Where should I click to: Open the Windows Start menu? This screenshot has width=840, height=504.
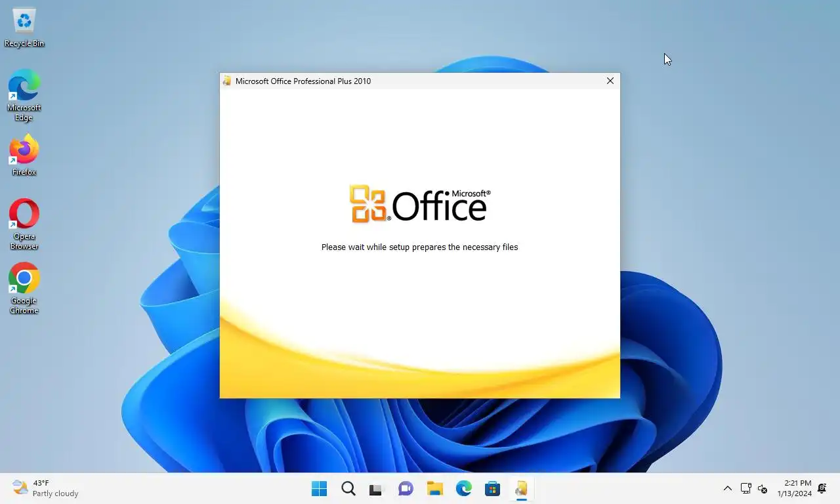pyautogui.click(x=320, y=488)
